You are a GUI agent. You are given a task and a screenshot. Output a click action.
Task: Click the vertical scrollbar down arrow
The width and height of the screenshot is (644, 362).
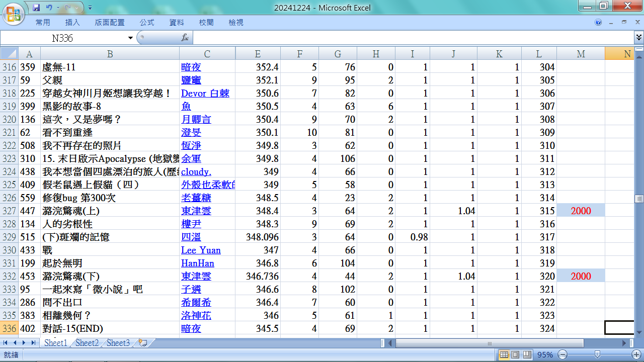click(x=639, y=332)
